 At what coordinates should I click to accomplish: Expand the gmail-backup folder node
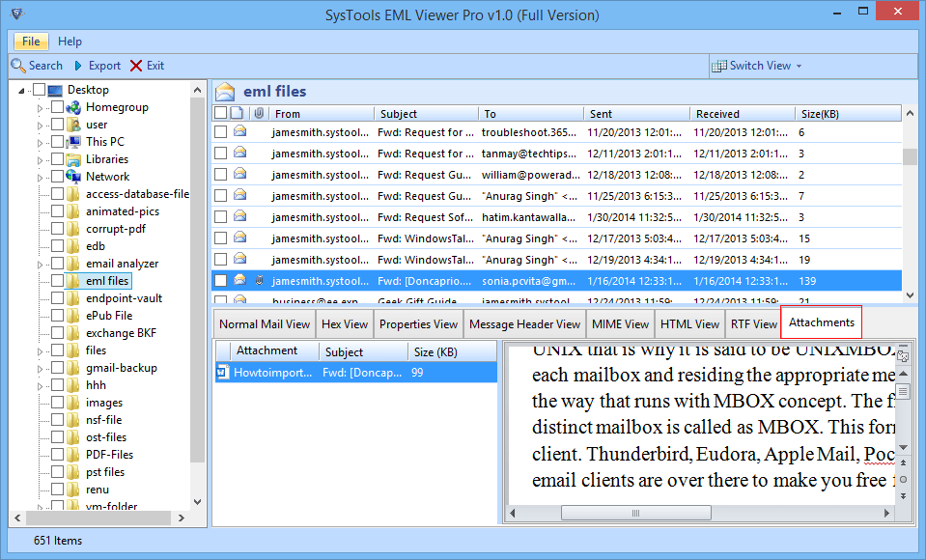click(41, 369)
